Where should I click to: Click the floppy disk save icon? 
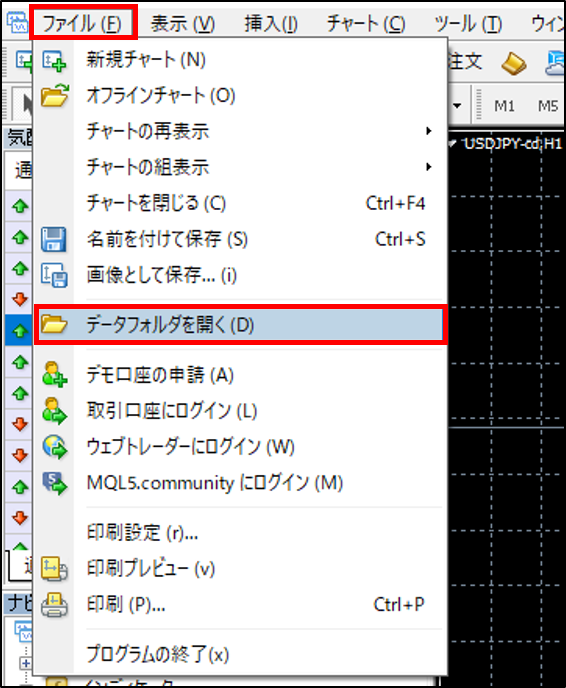pyautogui.click(x=54, y=240)
